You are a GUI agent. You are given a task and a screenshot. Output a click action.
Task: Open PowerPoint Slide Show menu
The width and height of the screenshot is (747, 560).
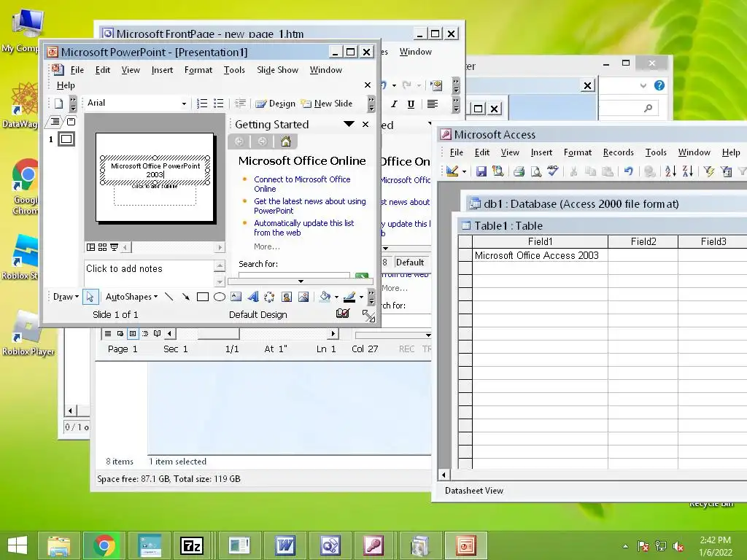[x=277, y=70]
